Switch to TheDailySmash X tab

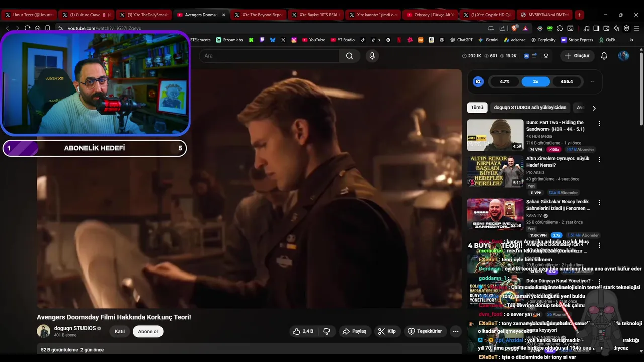(x=143, y=15)
